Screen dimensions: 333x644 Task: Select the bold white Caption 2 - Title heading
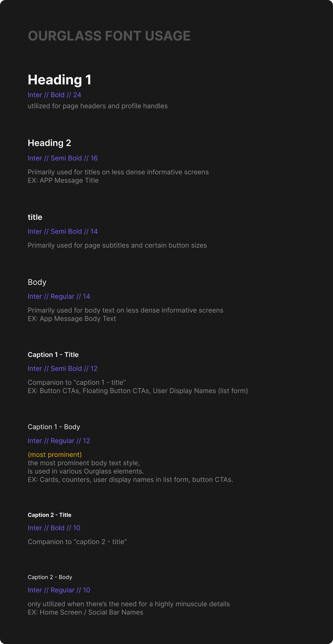(49, 515)
